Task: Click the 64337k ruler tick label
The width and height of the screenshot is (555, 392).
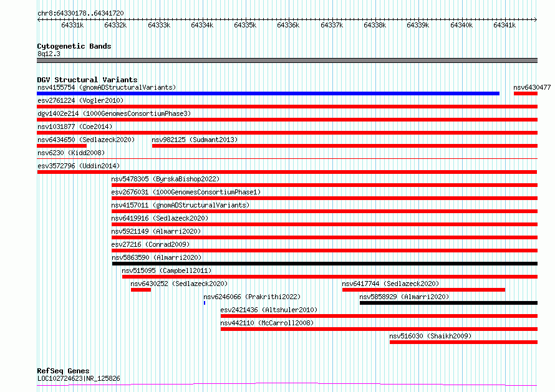Action: tap(332, 25)
